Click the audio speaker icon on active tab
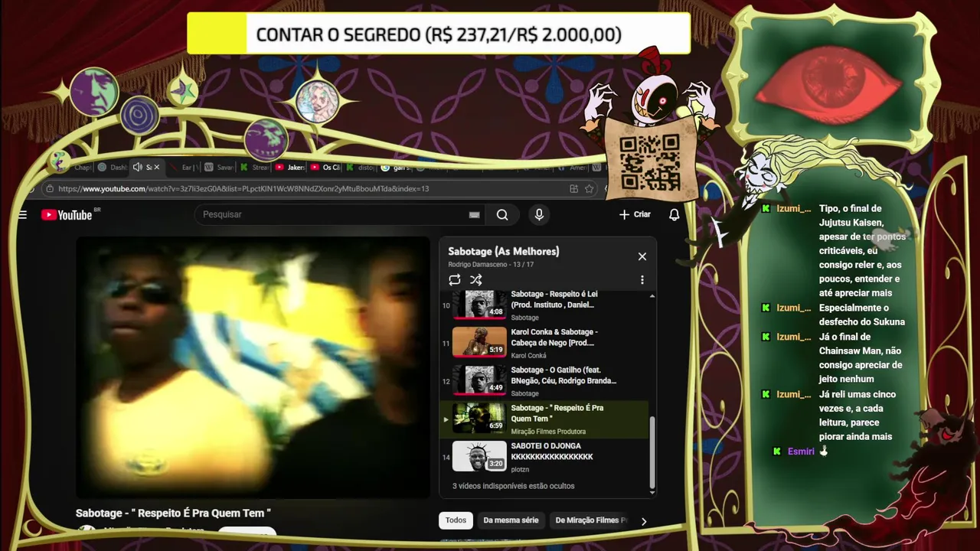Viewport: 980px width, 551px height. [x=138, y=167]
